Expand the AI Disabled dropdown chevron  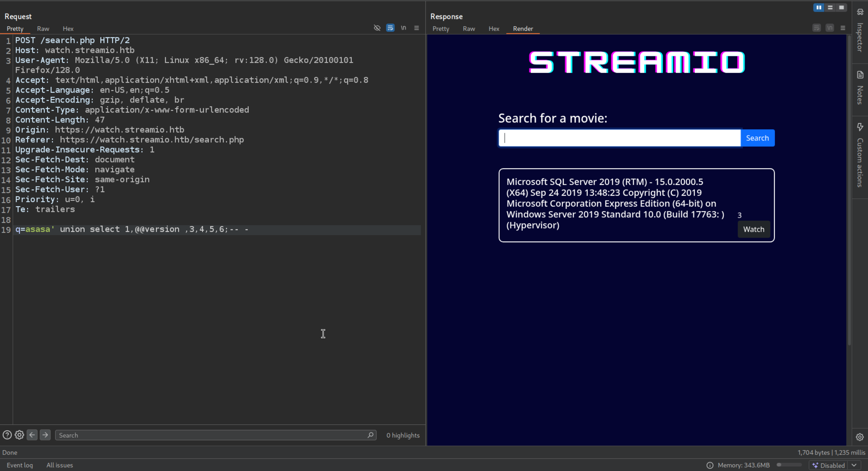coord(854,465)
